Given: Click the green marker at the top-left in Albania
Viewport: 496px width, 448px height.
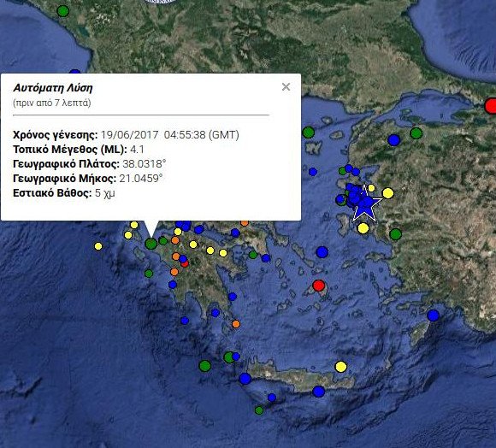Looking at the screenshot, I should (63, 11).
